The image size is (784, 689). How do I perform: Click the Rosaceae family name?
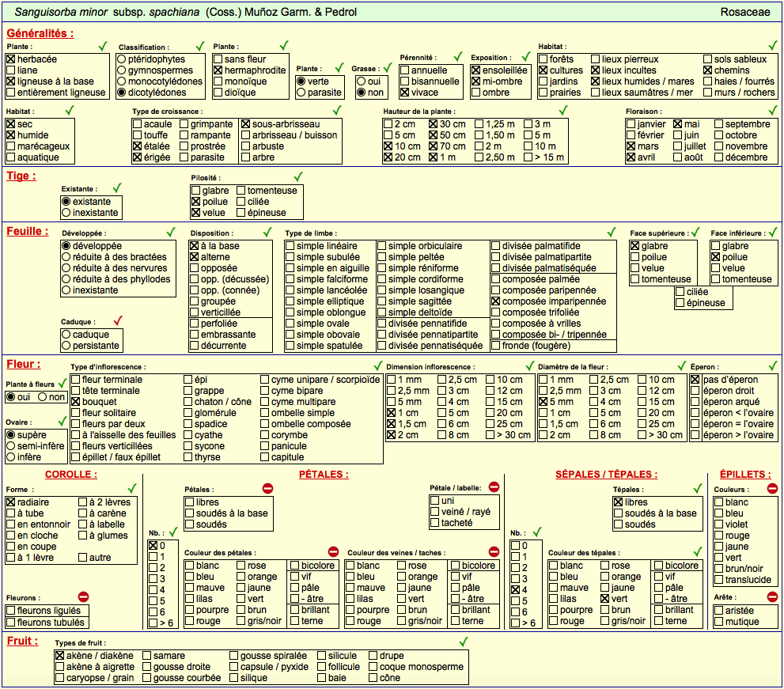coord(745,12)
